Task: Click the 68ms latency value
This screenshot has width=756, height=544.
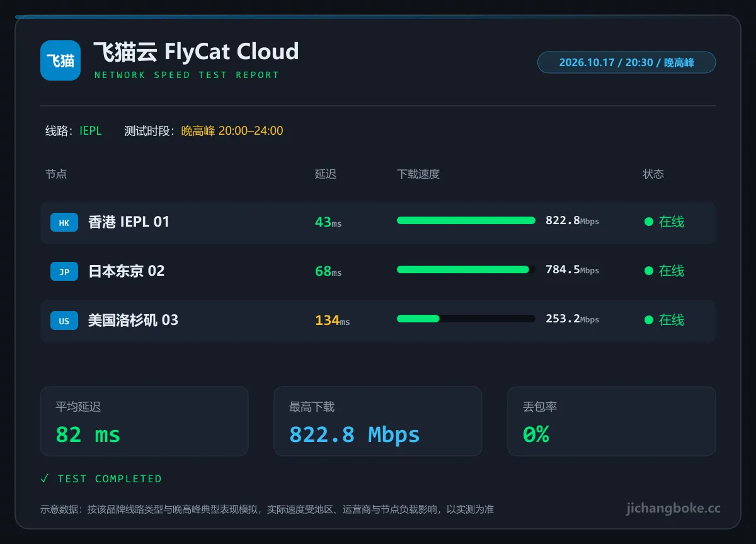Action: click(328, 271)
